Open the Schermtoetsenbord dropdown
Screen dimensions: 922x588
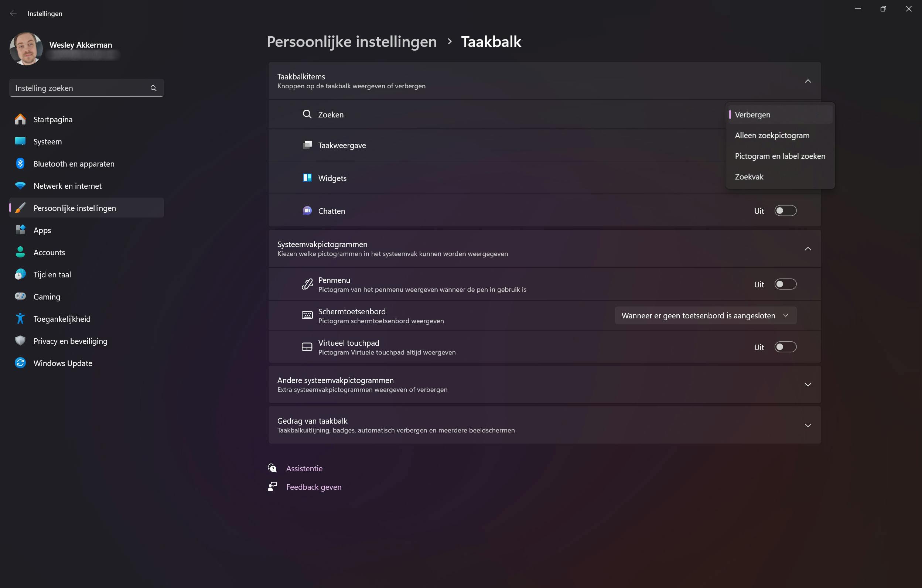(x=705, y=315)
